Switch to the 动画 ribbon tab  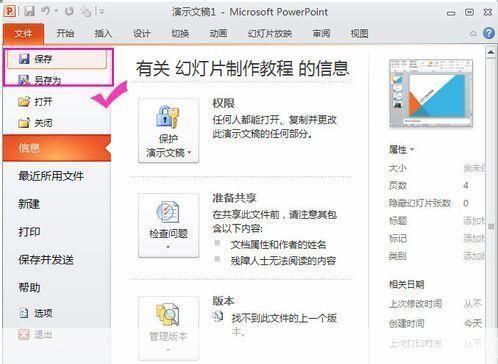[x=218, y=33]
